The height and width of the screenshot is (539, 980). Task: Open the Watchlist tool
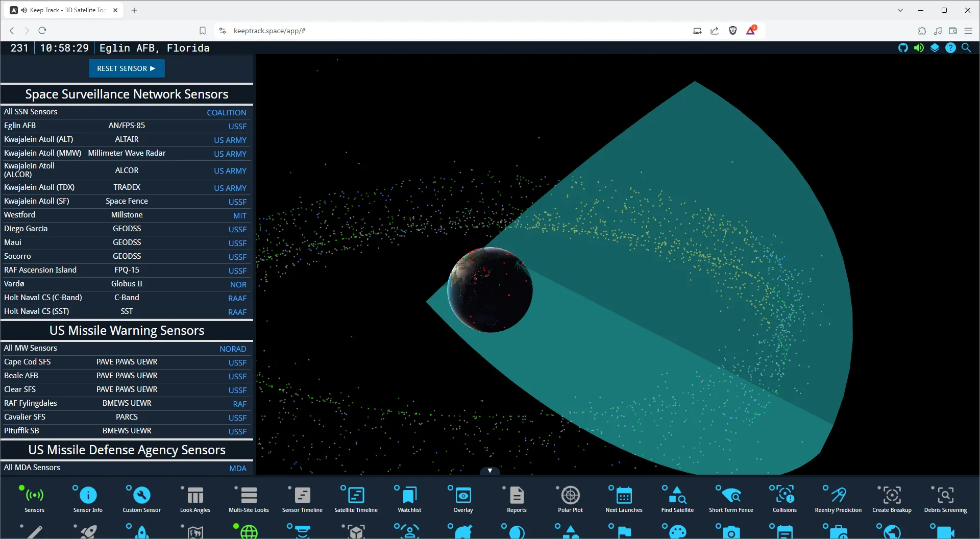point(409,499)
